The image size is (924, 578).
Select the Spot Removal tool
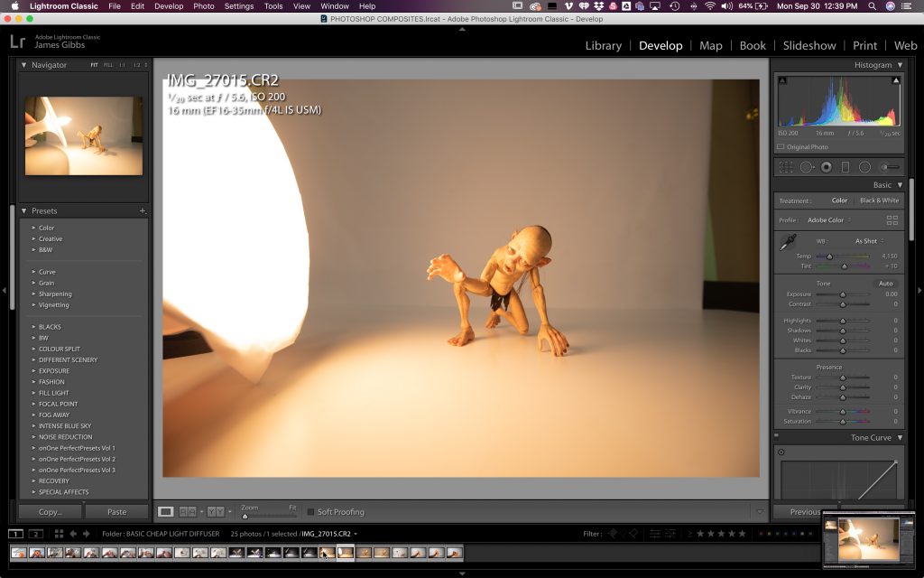coord(806,167)
